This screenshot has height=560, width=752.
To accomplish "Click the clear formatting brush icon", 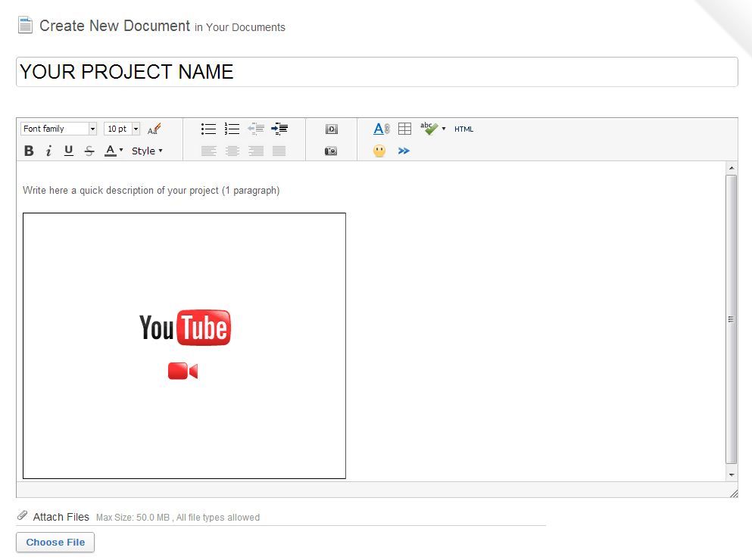I will [154, 129].
